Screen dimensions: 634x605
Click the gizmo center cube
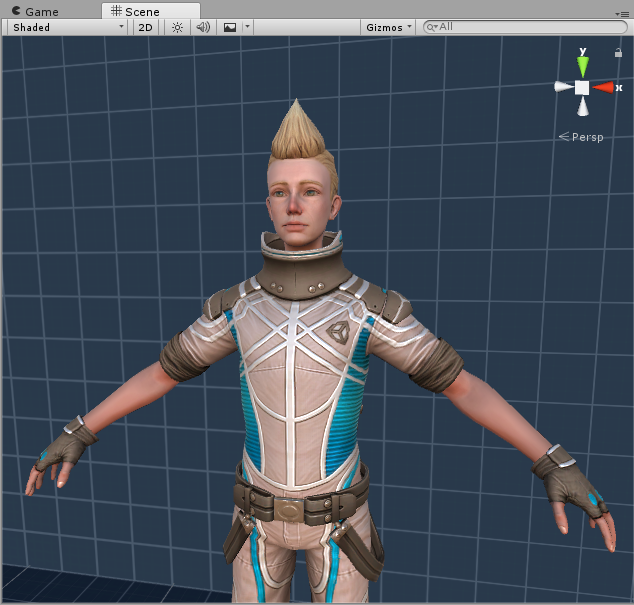582,87
